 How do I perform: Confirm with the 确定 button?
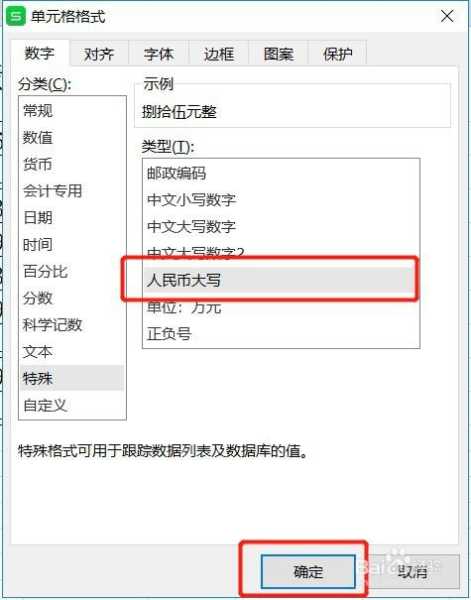click(x=308, y=572)
